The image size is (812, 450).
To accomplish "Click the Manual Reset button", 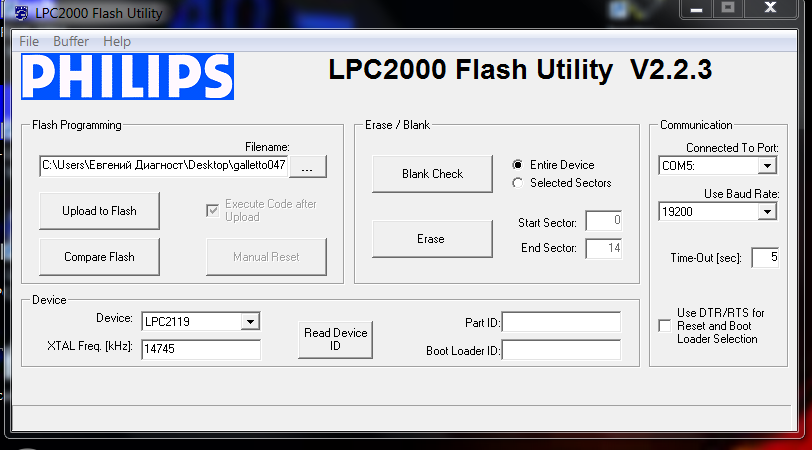I will tap(266, 257).
